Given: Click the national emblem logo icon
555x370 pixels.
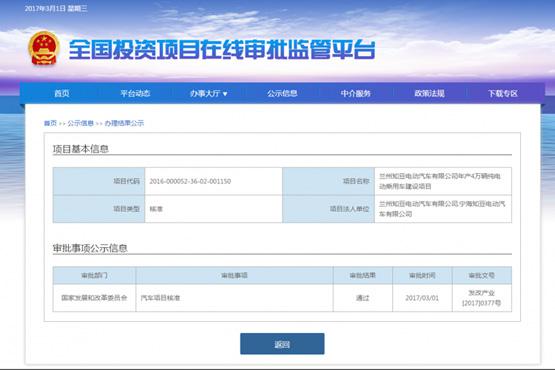Looking at the screenshot, I should [44, 49].
